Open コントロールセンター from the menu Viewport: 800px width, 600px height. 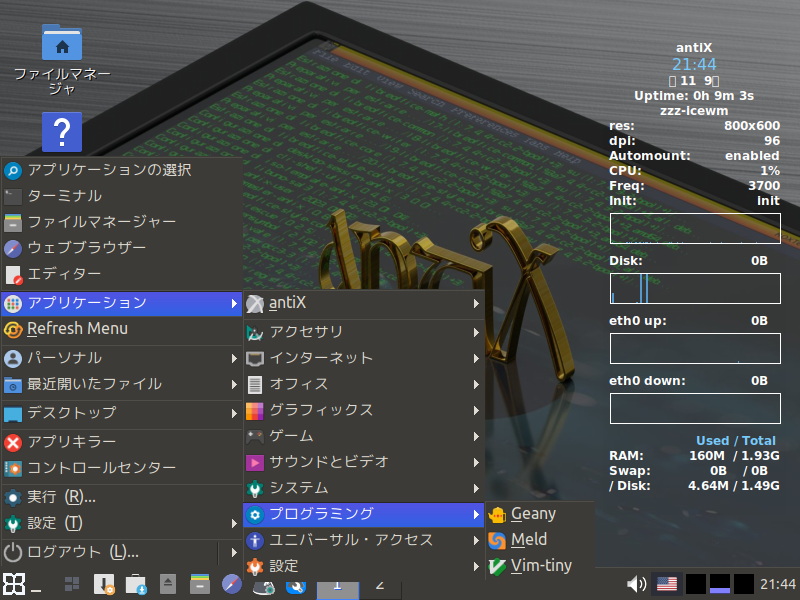coord(121,468)
